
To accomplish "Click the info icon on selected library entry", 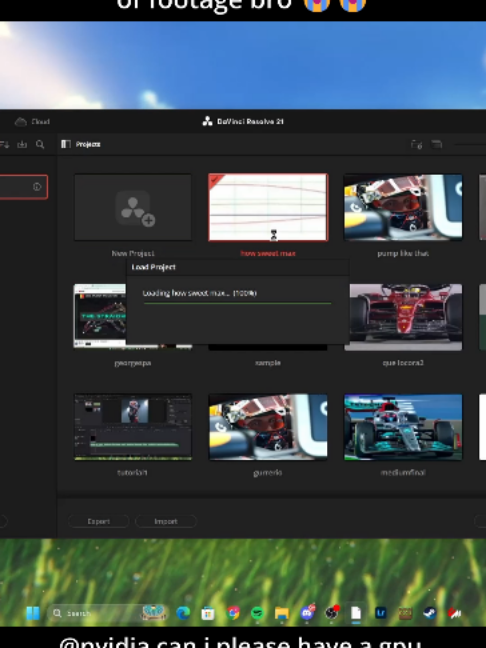I will (x=37, y=187).
